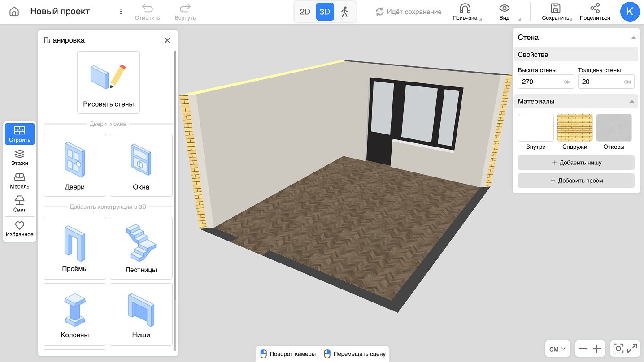Image resolution: width=644 pixels, height=362 pixels.
Task: Collapse the Материалы section
Action: point(632,102)
